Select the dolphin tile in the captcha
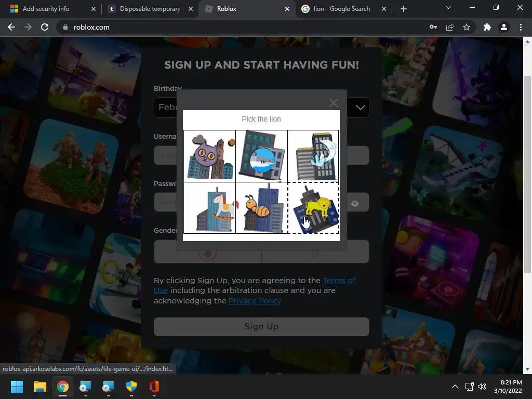The image size is (532, 399). [x=313, y=156]
